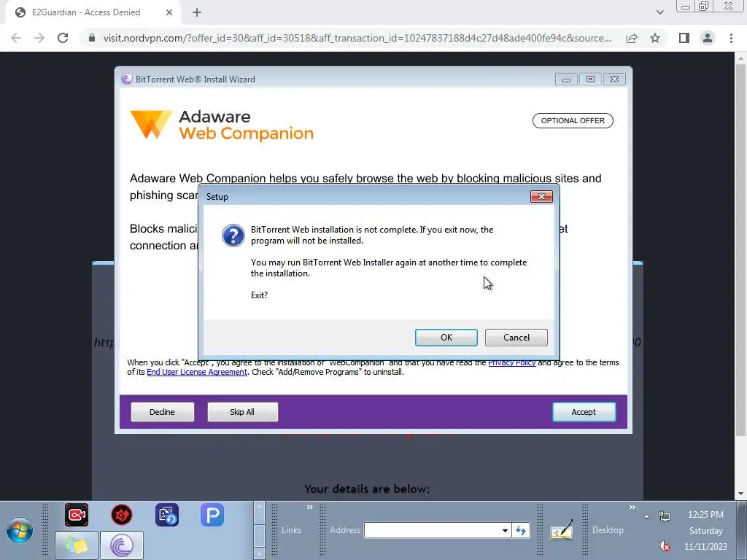The width and height of the screenshot is (747, 560).
Task: Click the page vertical scrollbar thumb
Action: click(740, 249)
